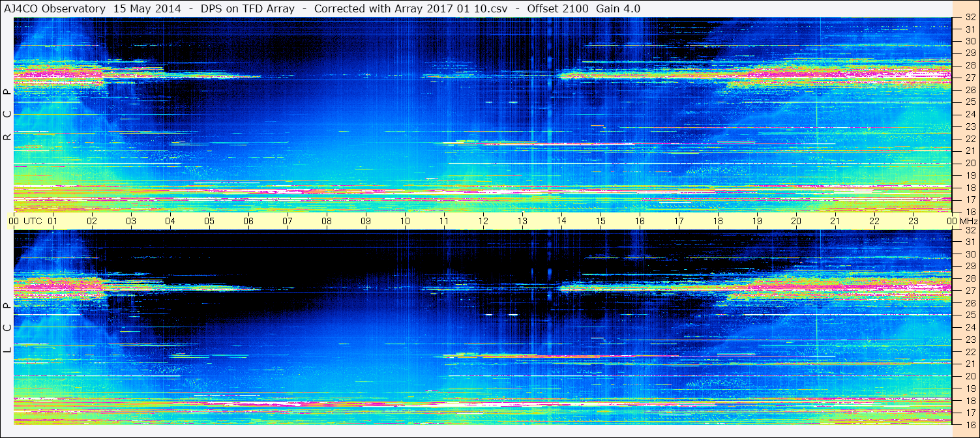The width and height of the screenshot is (980, 438).
Task: Select the 13 hour marker on the time axis
Action: click(x=522, y=221)
